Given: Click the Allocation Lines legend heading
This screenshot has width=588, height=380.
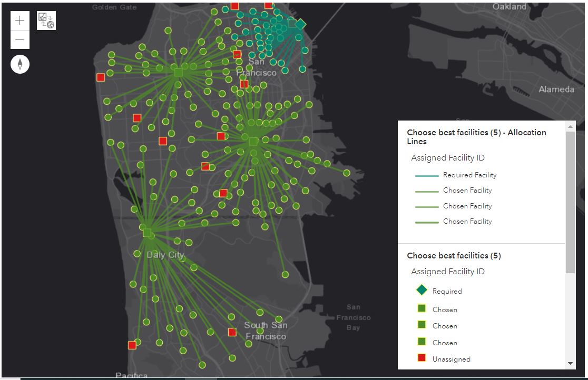Looking at the screenshot, I should coord(476,137).
